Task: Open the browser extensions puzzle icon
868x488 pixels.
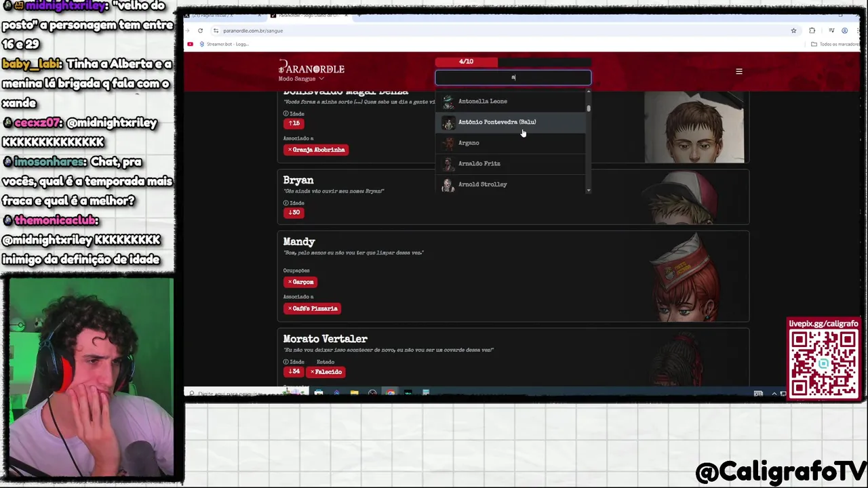Action: point(812,30)
